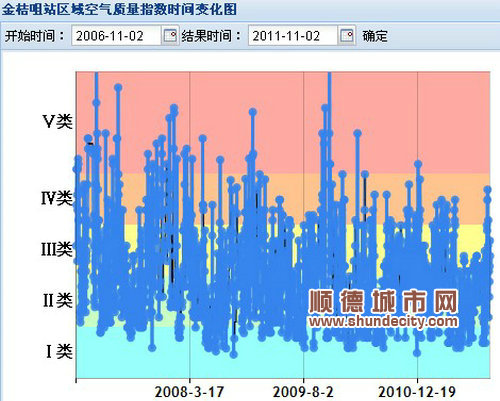This screenshot has width=500, height=401.
Task: Click the 顺德城市网 watermark logo
Action: (383, 301)
